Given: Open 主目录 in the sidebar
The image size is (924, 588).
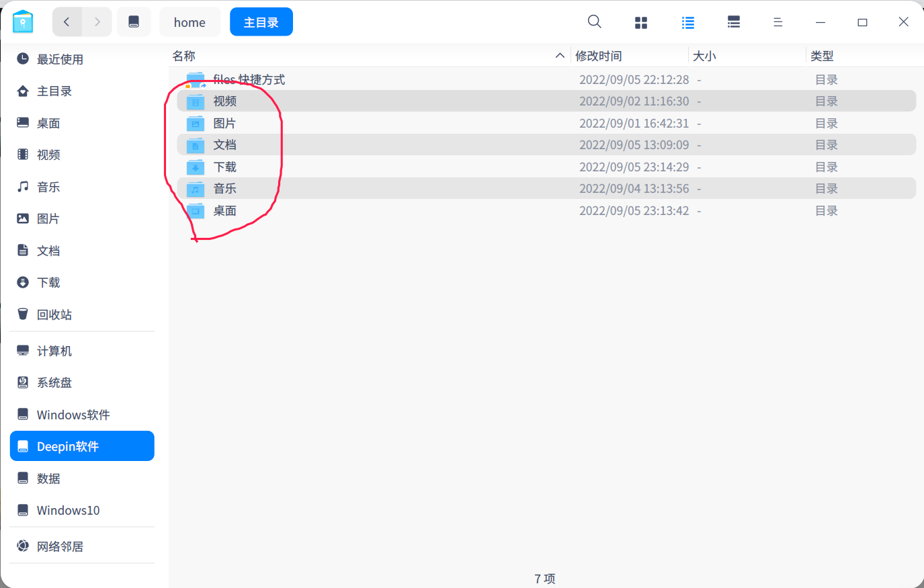Looking at the screenshot, I should (83, 91).
